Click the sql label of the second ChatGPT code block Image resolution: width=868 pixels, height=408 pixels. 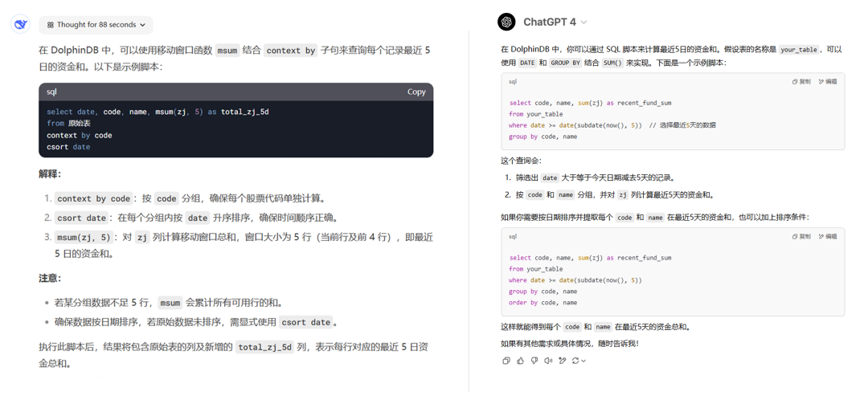point(513,237)
